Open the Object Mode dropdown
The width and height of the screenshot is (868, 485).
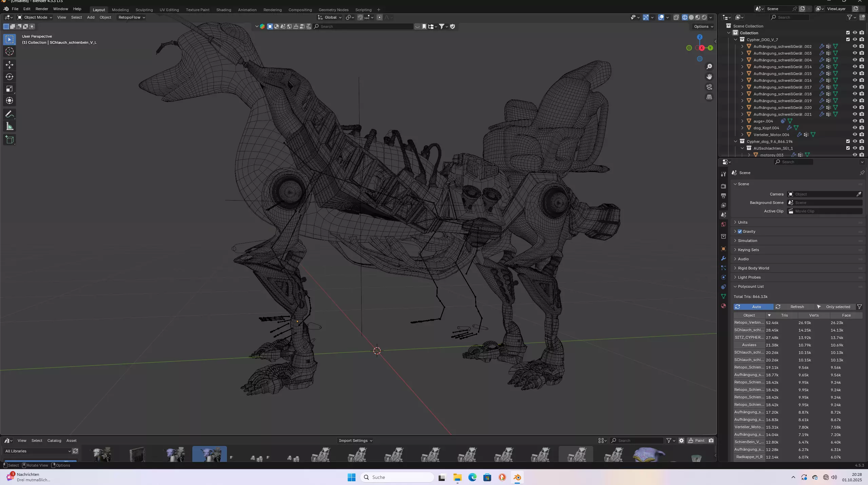click(35, 17)
